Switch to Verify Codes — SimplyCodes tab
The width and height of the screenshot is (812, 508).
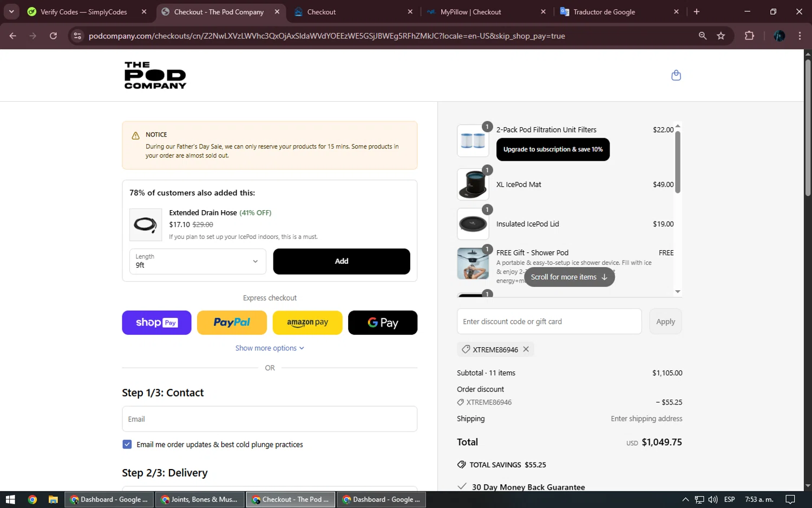(84, 12)
